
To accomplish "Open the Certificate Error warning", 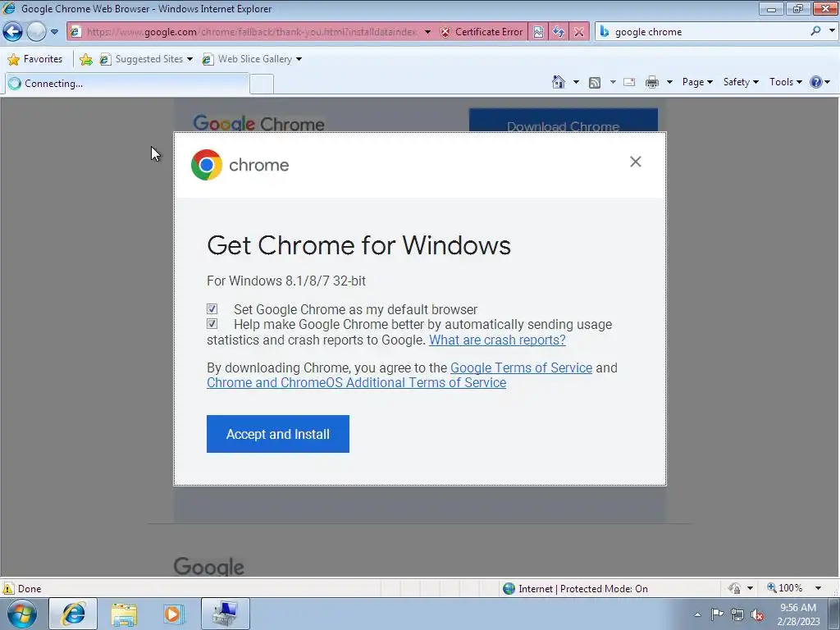I will 481,32.
